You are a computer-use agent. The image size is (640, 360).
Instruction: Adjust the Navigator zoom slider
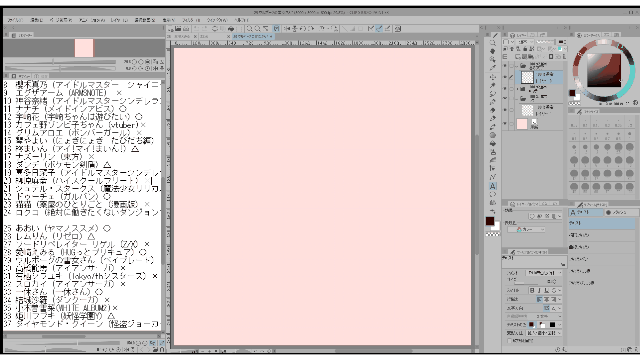pyautogui.click(x=60, y=62)
